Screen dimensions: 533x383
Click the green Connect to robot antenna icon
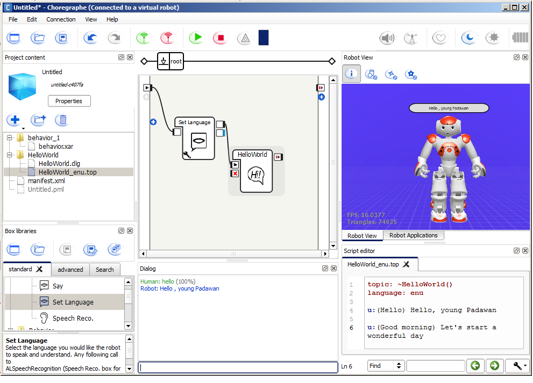(x=143, y=38)
